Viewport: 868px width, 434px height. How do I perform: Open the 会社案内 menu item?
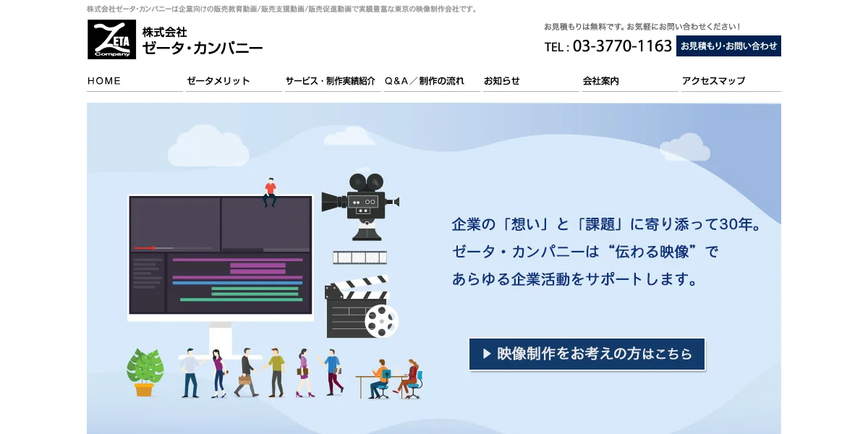click(x=630, y=81)
